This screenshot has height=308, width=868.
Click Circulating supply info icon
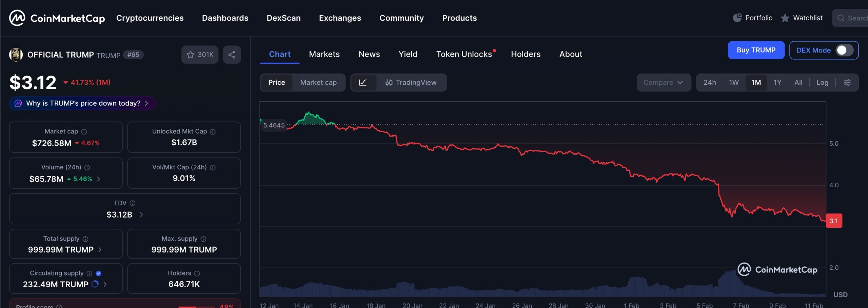coord(90,273)
